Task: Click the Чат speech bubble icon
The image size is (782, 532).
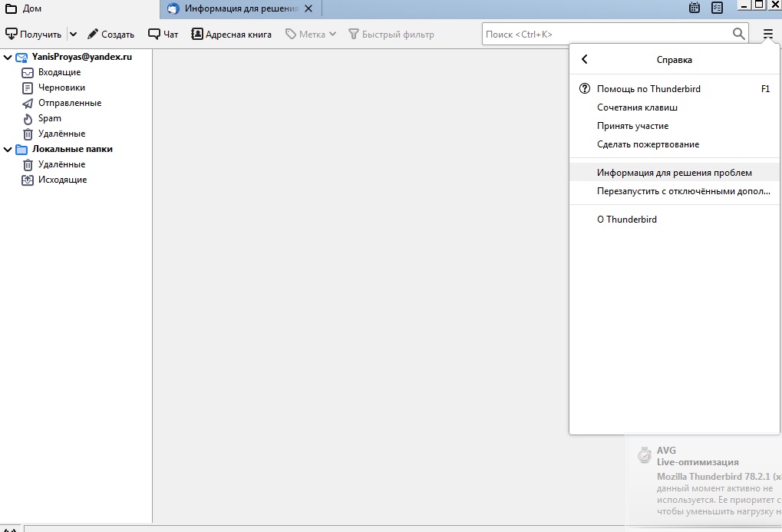Action: (x=153, y=34)
